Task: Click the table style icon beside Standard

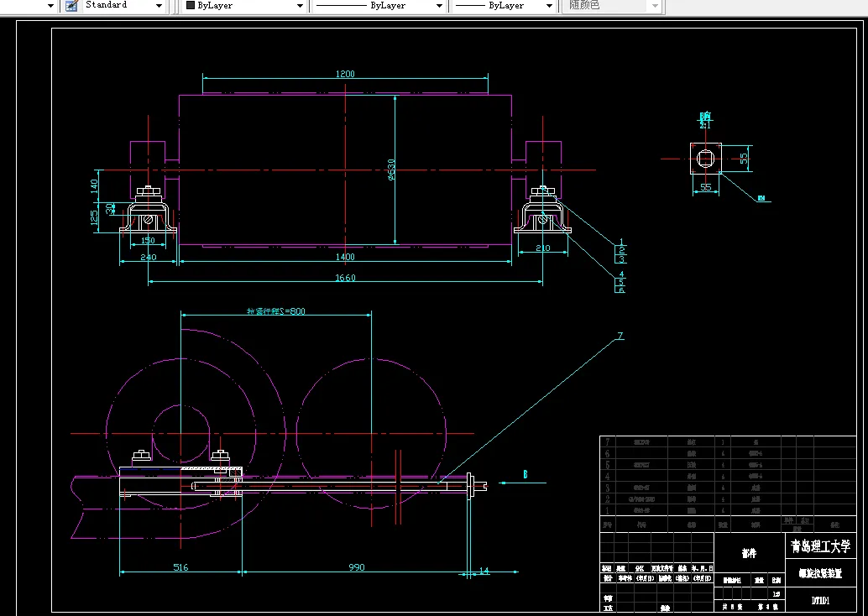Action: [x=71, y=6]
